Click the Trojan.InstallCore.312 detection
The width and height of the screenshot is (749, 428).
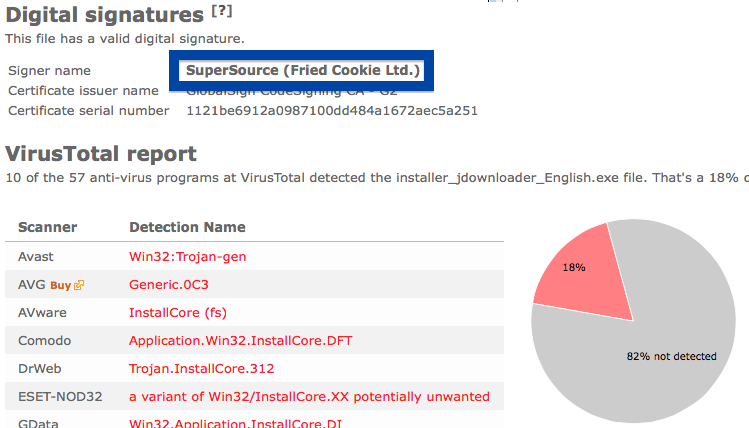click(x=202, y=369)
